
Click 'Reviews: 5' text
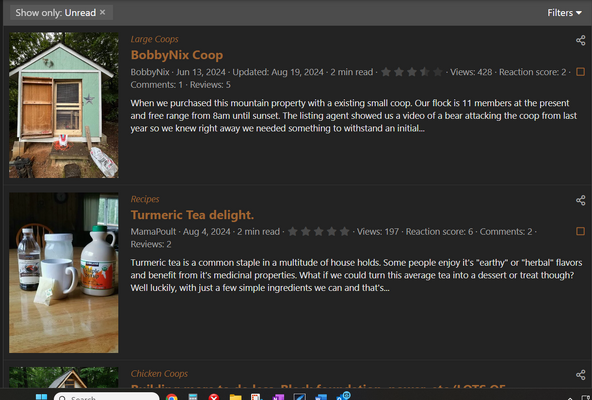coord(210,85)
